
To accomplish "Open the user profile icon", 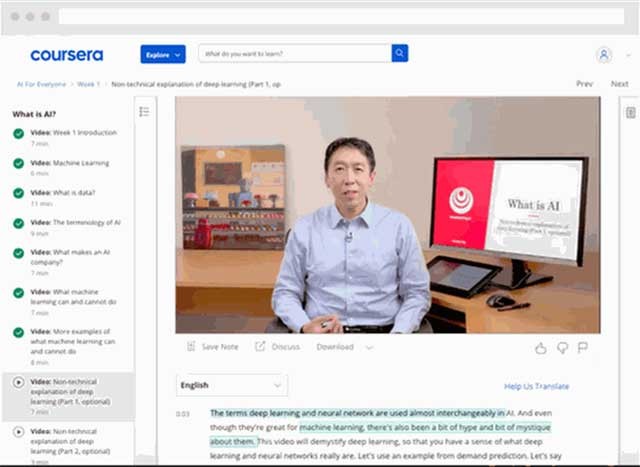I will click(x=603, y=54).
